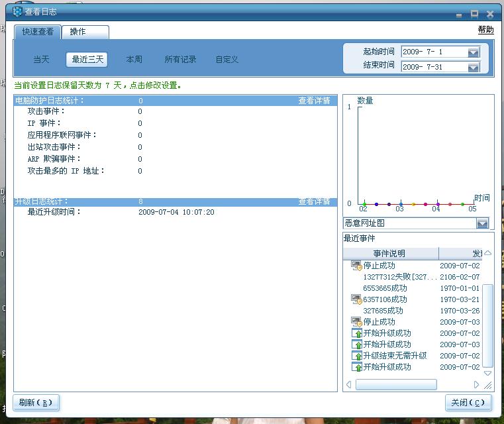This screenshot has height=424, width=504.
Task: Open the 恶意网址图 chart type dropdown
Action: pos(482,223)
